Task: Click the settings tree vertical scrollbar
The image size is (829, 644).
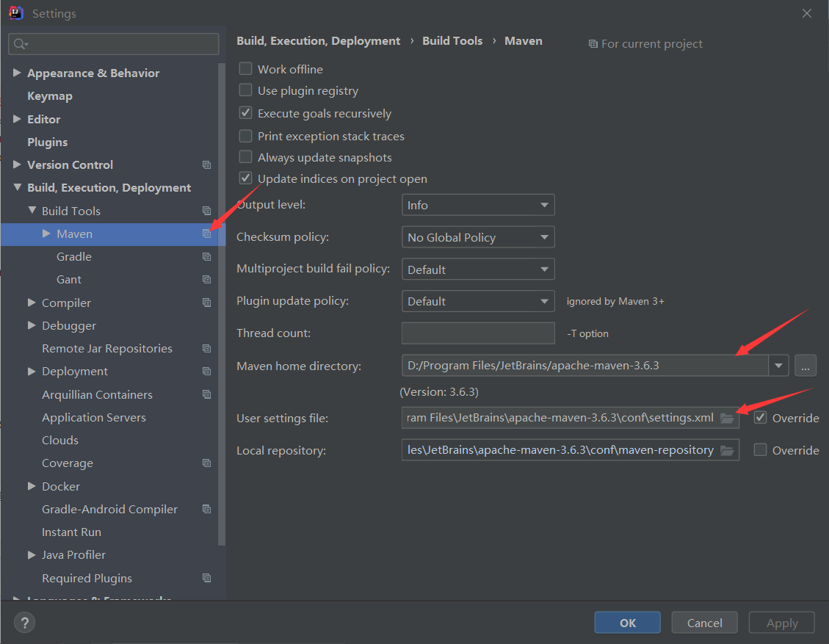Action: click(x=222, y=304)
